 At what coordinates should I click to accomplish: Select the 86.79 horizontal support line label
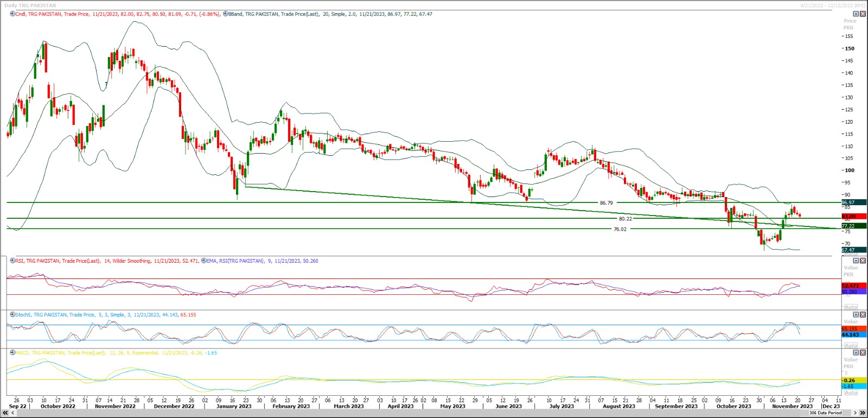(606, 203)
